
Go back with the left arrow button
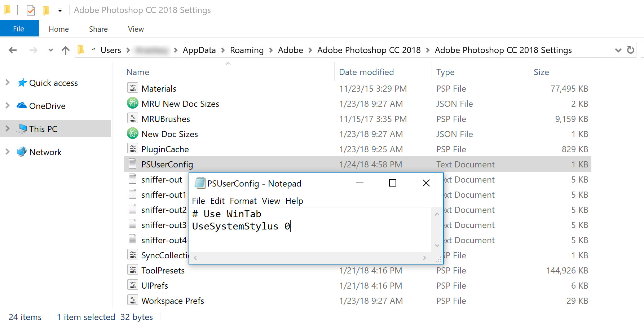coord(13,50)
